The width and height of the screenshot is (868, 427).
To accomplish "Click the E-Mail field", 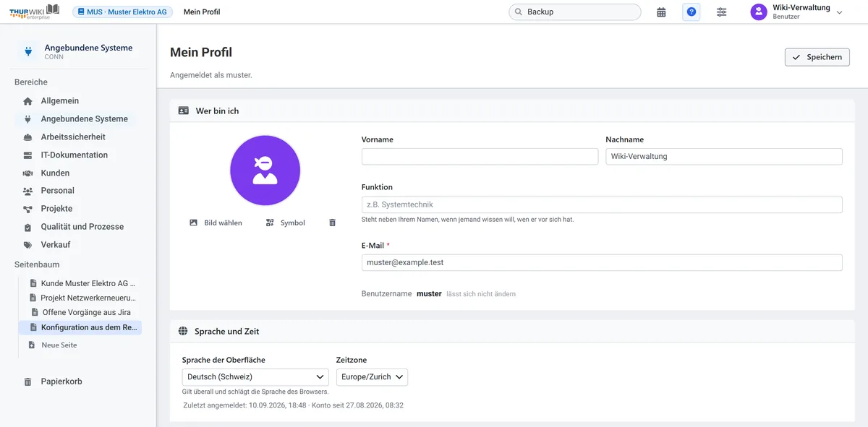I will pyautogui.click(x=602, y=262).
